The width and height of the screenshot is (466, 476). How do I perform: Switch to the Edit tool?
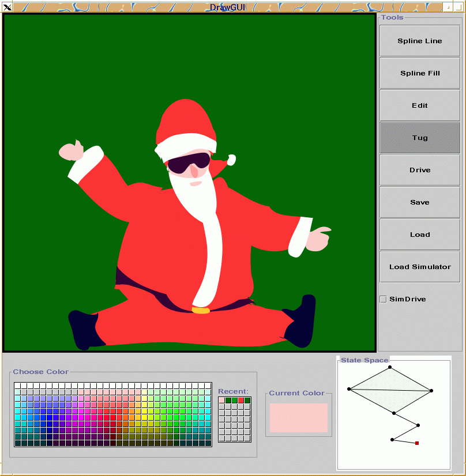pyautogui.click(x=420, y=105)
